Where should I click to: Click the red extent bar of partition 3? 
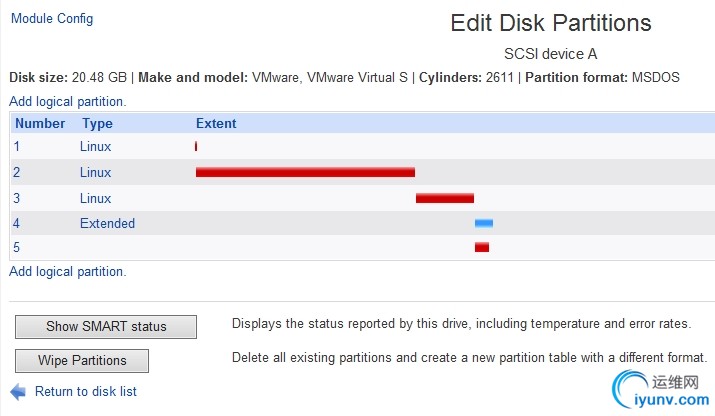(x=445, y=198)
